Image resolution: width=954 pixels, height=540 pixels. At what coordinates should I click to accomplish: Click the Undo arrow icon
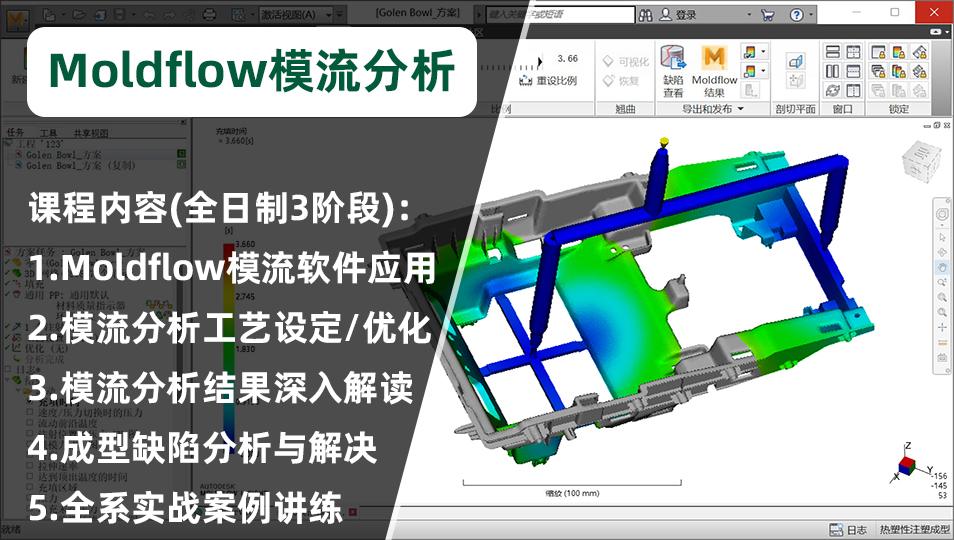click(149, 15)
